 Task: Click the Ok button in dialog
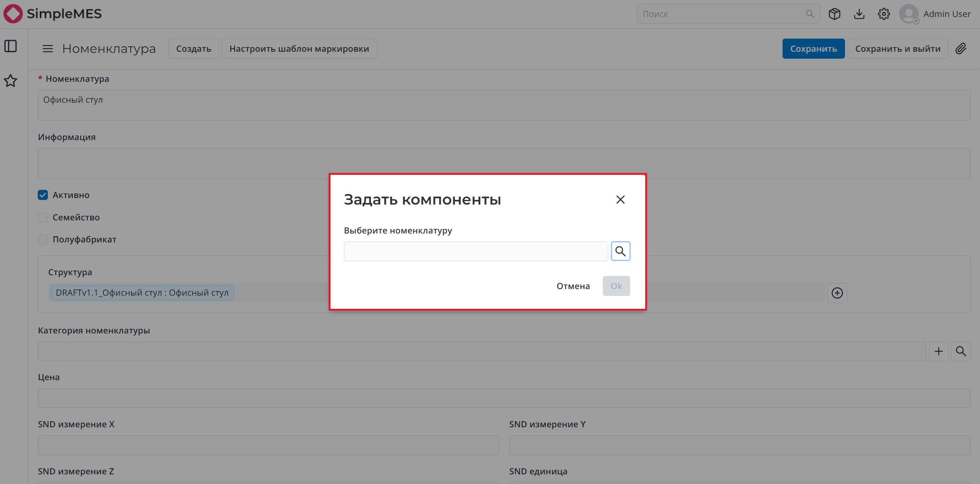click(616, 286)
